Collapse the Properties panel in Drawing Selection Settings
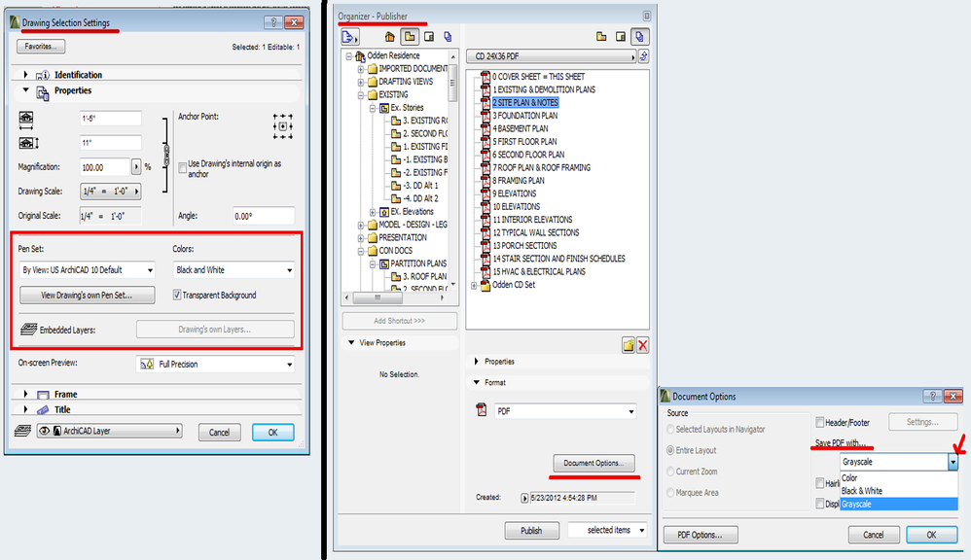971x560 pixels. (25, 90)
